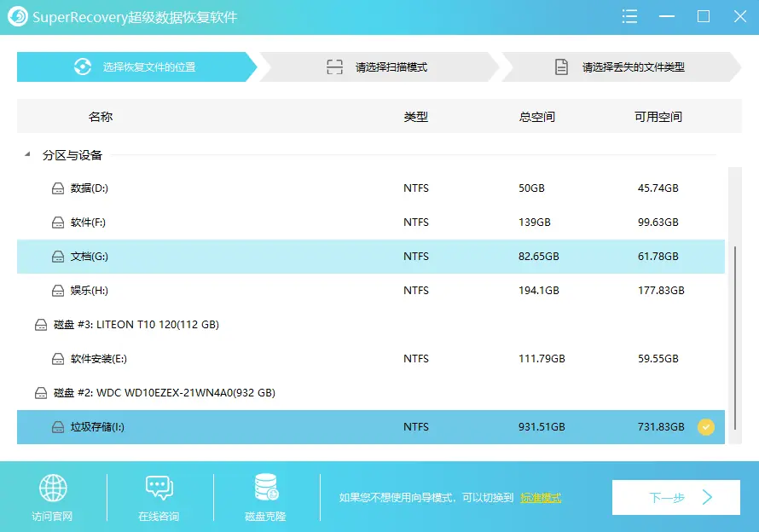Click the 分区与设备 section label
Image resolution: width=759 pixels, height=532 pixels.
72,155
